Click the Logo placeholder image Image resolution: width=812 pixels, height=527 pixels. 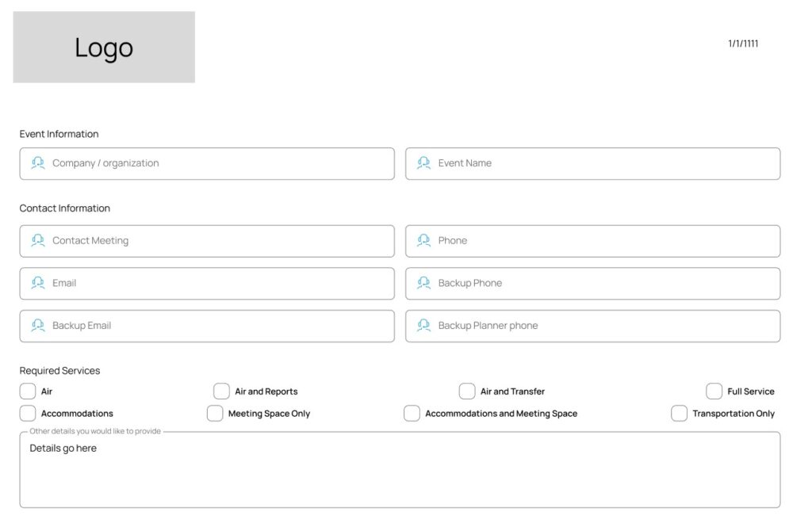(104, 48)
